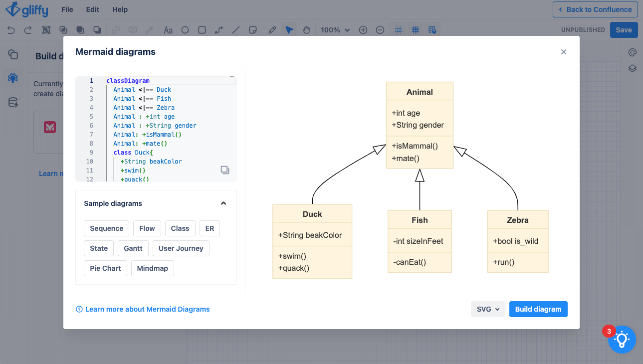Viewport: 643px width, 364px height.
Task: Close the Mermaid diagrams dialog
Action: [x=563, y=52]
